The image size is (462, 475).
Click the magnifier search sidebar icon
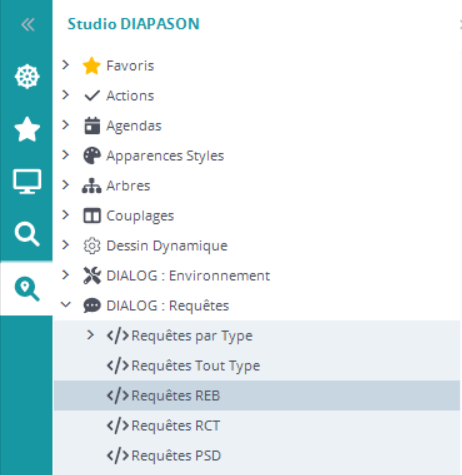[27, 234]
